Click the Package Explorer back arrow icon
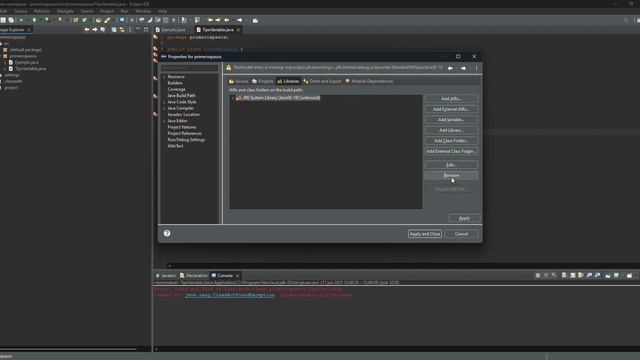Screen dimensions: 640x360 tap(87, 29)
